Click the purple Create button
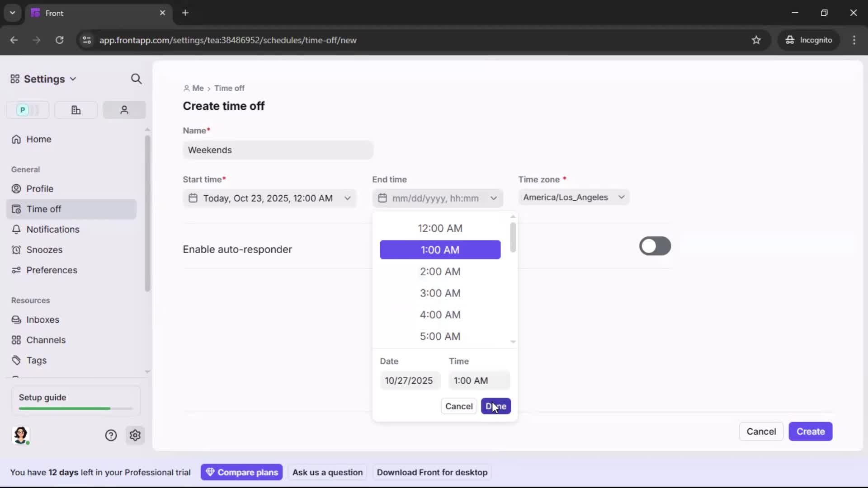The image size is (868, 488). tap(810, 432)
